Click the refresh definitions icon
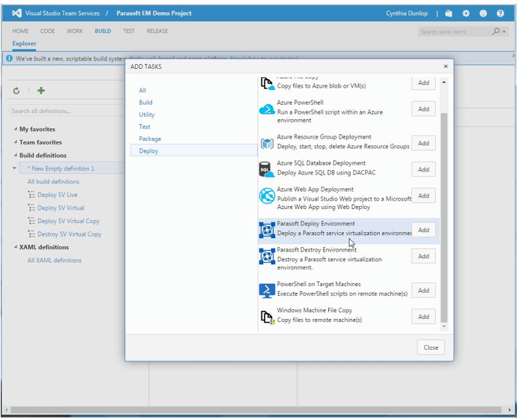520x420 pixels. (x=16, y=91)
